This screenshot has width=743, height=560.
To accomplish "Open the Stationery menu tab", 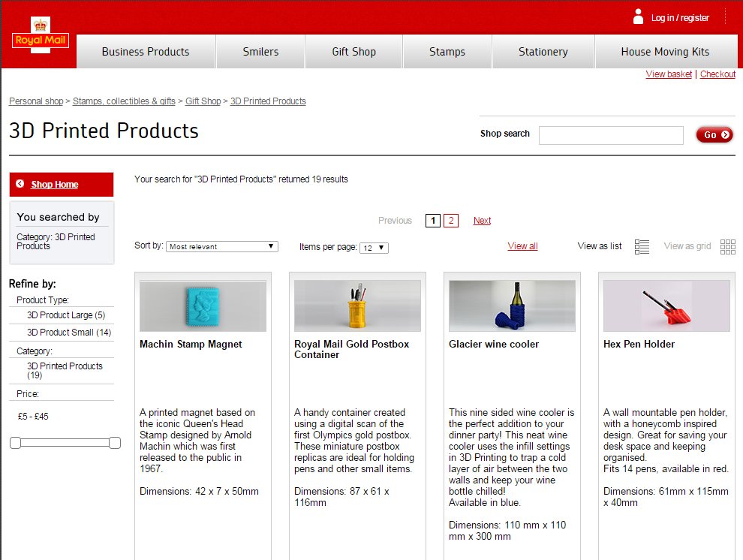I will click(x=543, y=52).
